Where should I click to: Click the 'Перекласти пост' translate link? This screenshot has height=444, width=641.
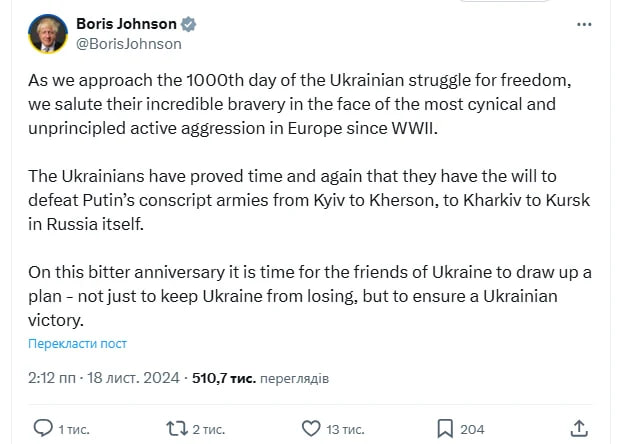pos(78,344)
